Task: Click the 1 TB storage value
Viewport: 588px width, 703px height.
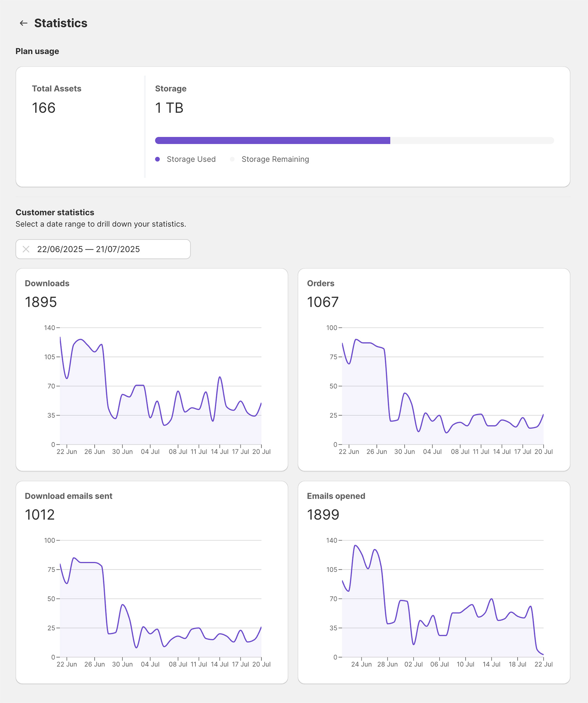Action: pos(169,108)
